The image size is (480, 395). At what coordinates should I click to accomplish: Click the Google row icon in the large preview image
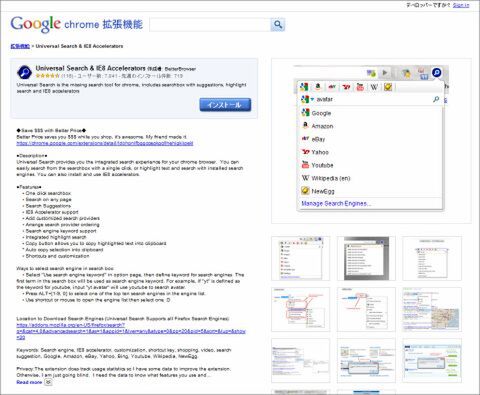click(x=305, y=113)
